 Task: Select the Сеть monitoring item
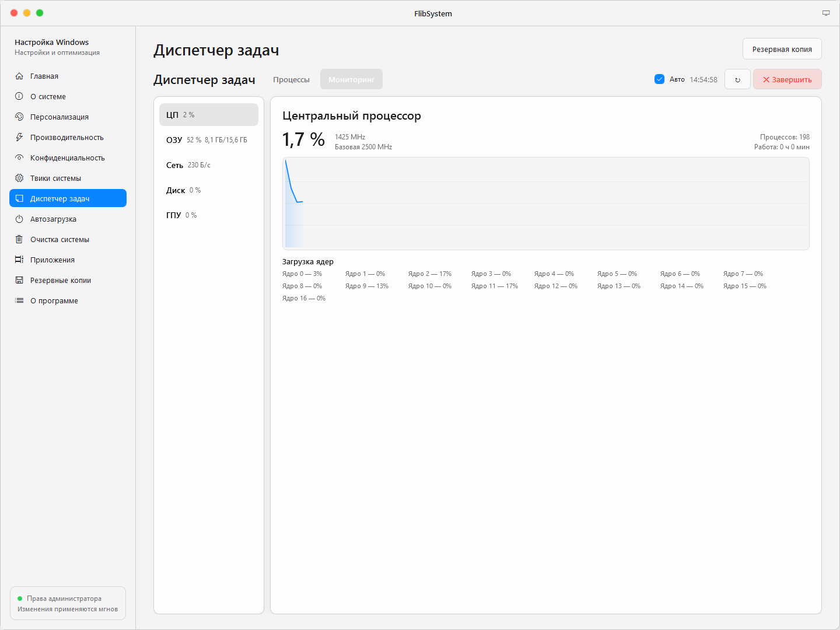point(209,165)
